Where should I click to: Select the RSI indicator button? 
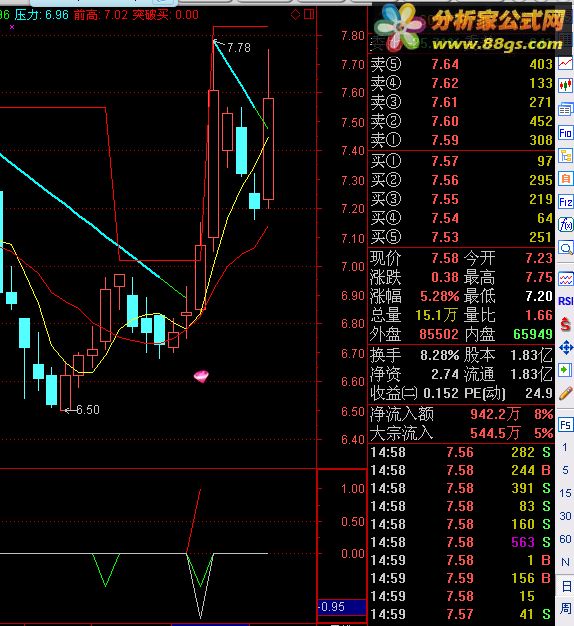565,301
